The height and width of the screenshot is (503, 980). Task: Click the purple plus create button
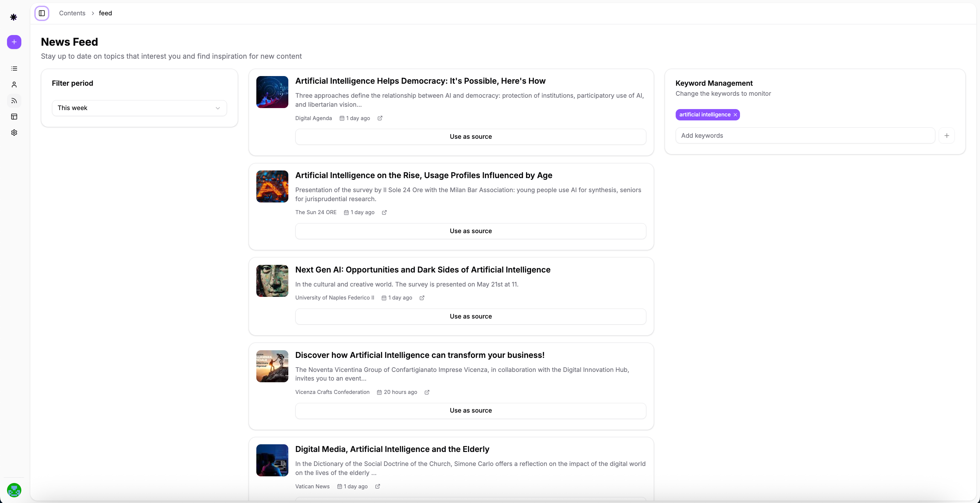click(14, 42)
